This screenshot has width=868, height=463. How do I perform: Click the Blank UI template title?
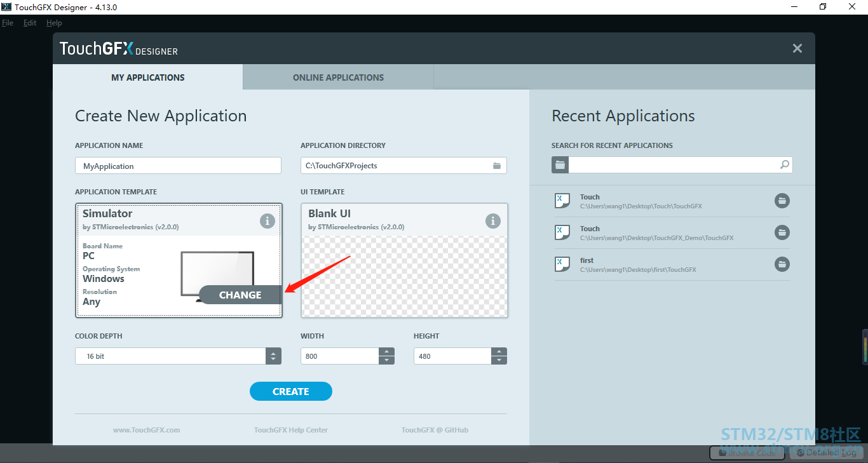coord(329,213)
